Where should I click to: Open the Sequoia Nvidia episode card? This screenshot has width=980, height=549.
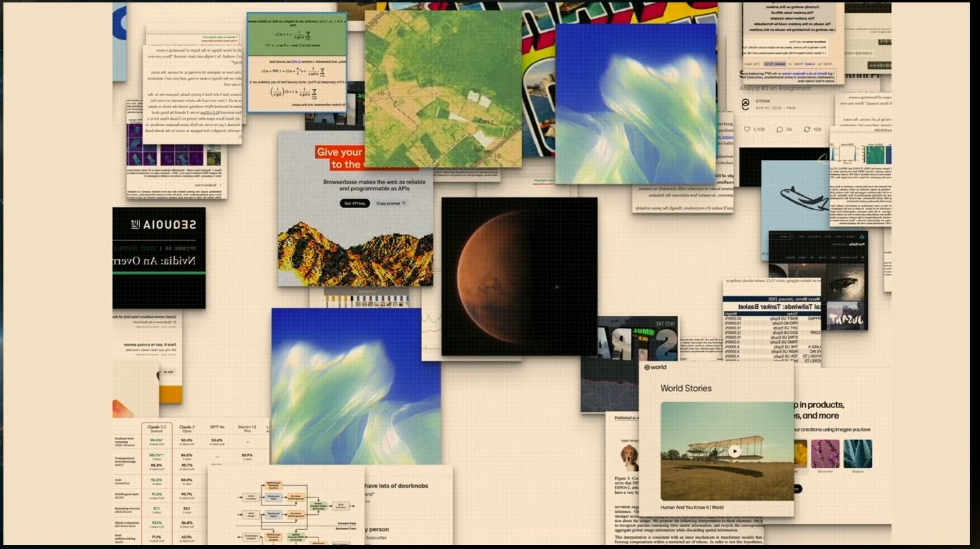tap(159, 257)
